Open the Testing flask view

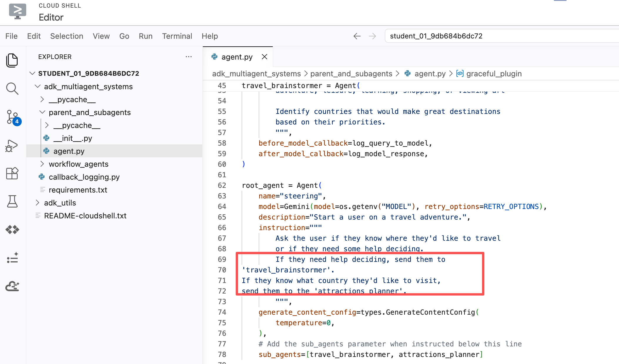(12, 202)
